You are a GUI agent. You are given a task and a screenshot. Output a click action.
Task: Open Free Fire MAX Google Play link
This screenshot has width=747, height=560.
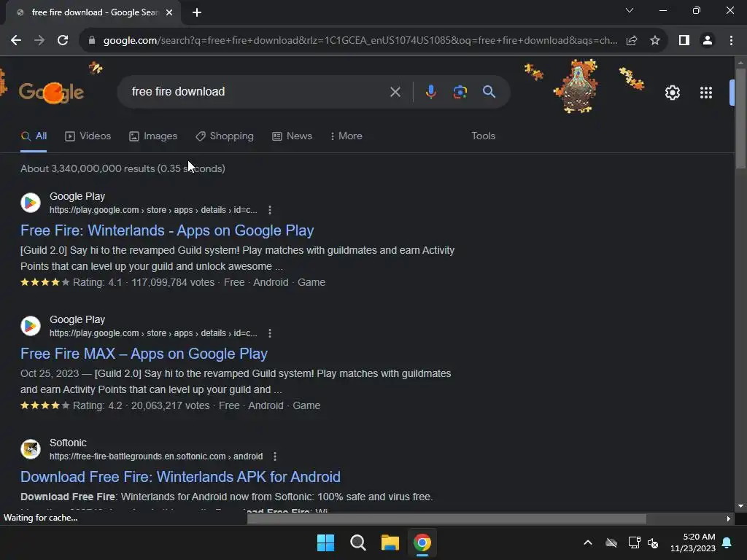click(x=144, y=354)
